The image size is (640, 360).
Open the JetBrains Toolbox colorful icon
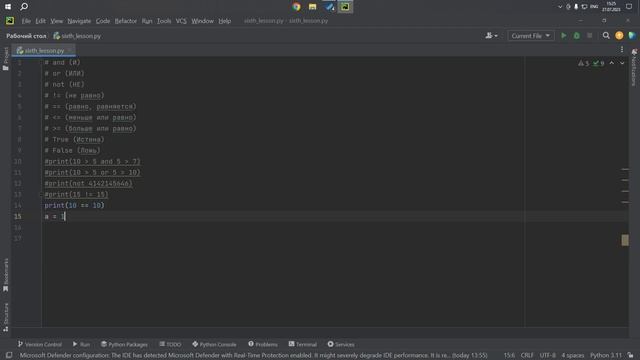click(632, 36)
